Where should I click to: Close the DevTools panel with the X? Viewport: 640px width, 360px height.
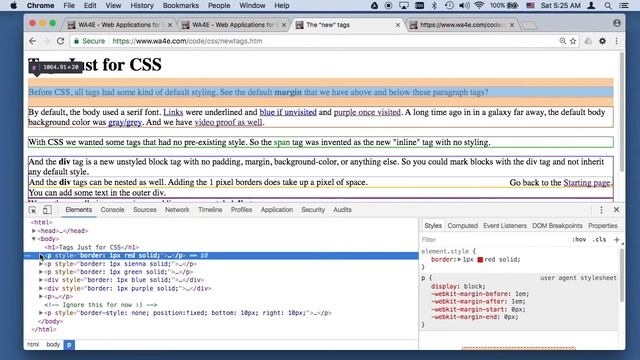coord(616,210)
